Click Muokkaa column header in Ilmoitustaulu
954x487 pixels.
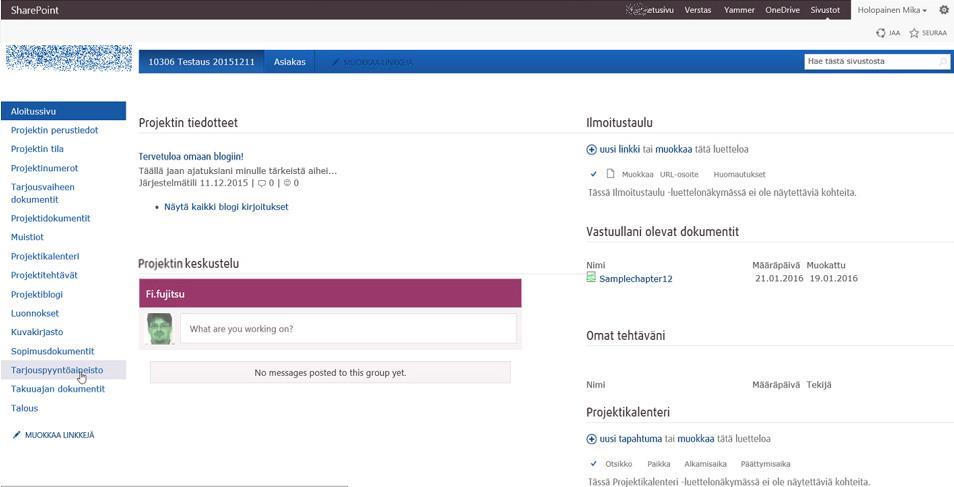click(636, 174)
